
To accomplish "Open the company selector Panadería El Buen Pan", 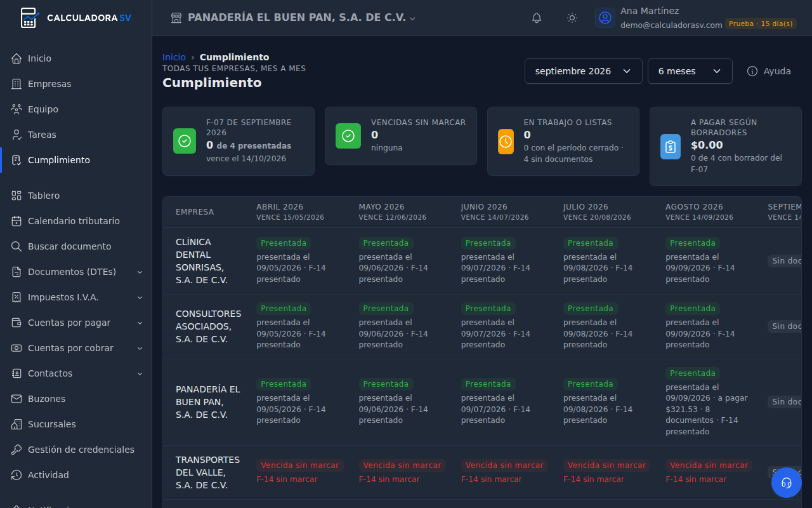I will tap(293, 18).
